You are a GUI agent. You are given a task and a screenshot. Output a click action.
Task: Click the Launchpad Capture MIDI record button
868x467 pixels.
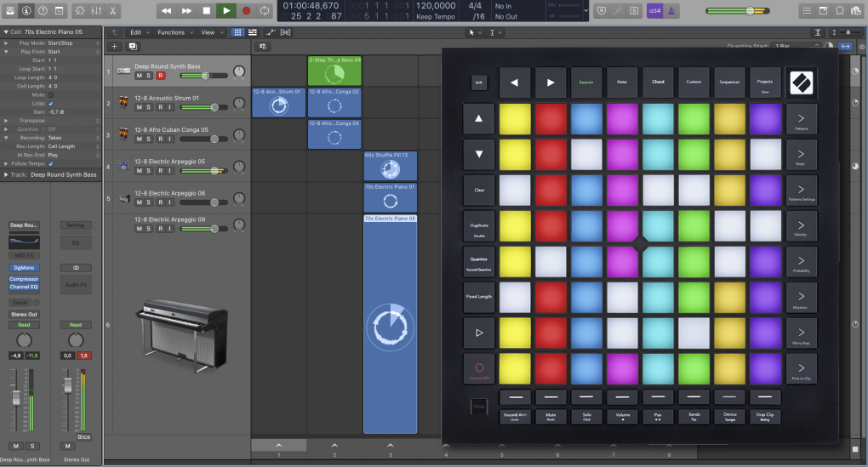click(x=479, y=368)
